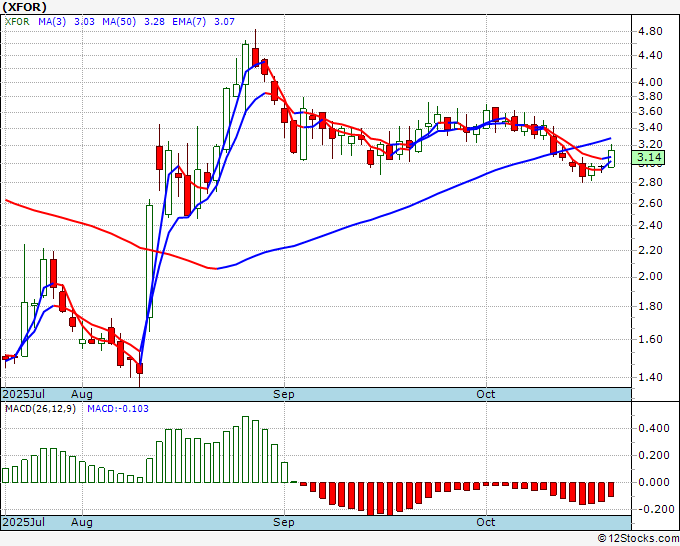This screenshot has height=546, width=680.
Task: Click the last green candlestick on chart
Action: coord(611,157)
